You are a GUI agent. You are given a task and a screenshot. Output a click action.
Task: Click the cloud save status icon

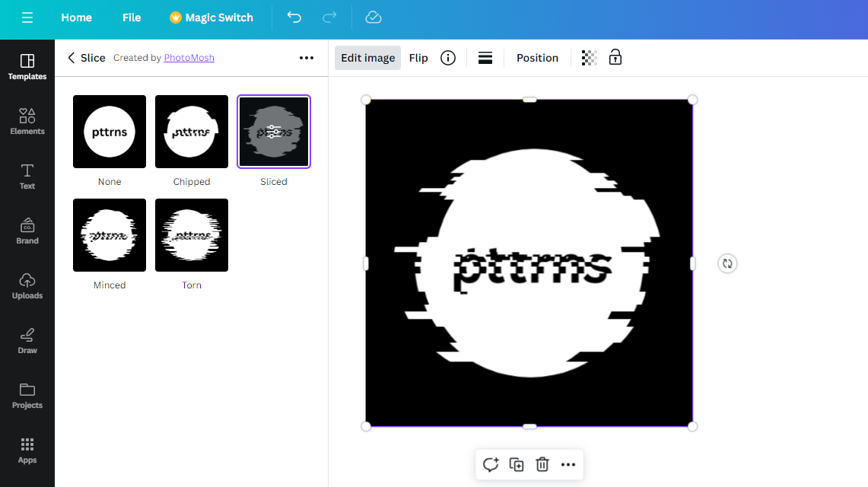(374, 18)
